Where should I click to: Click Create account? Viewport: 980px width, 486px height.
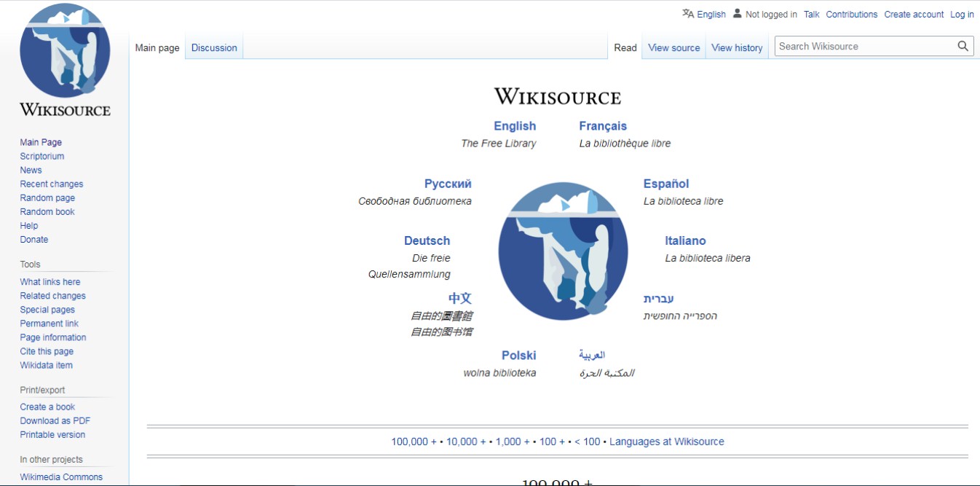[914, 15]
